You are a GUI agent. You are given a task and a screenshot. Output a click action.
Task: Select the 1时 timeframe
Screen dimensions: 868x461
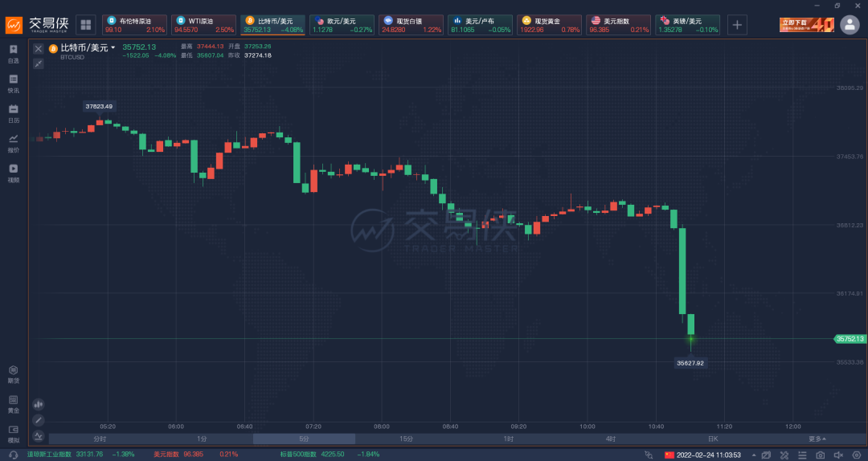[x=508, y=439]
